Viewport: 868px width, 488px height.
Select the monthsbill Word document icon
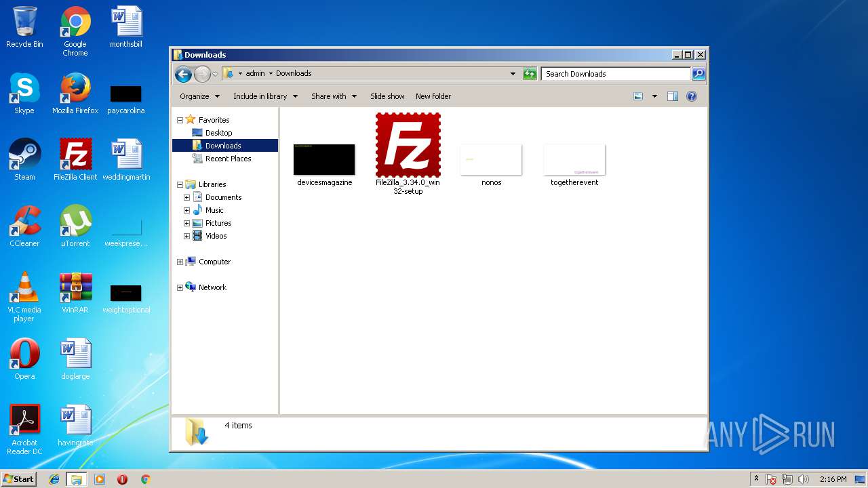pyautogui.click(x=126, y=27)
